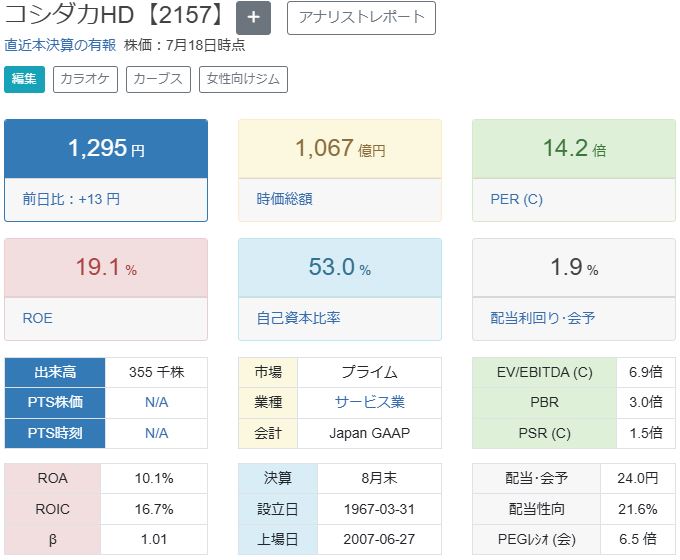
Task: Click the プライム market value
Action: tap(369, 372)
